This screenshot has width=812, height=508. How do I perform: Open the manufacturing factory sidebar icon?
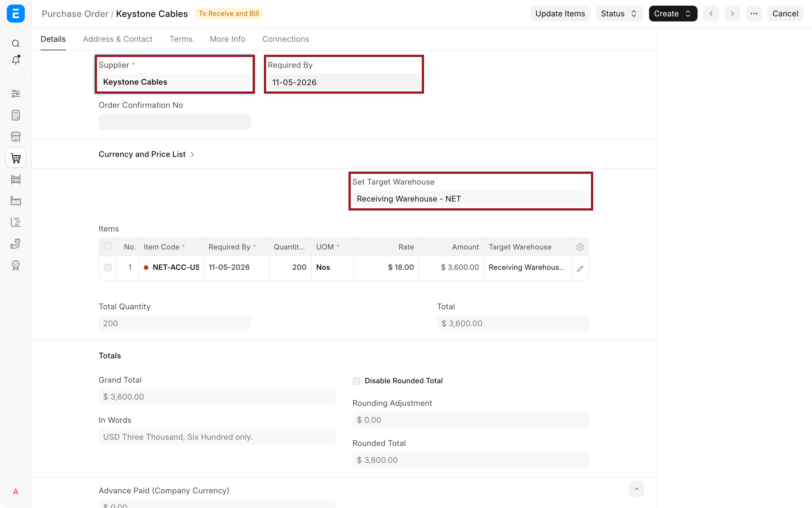click(16, 201)
